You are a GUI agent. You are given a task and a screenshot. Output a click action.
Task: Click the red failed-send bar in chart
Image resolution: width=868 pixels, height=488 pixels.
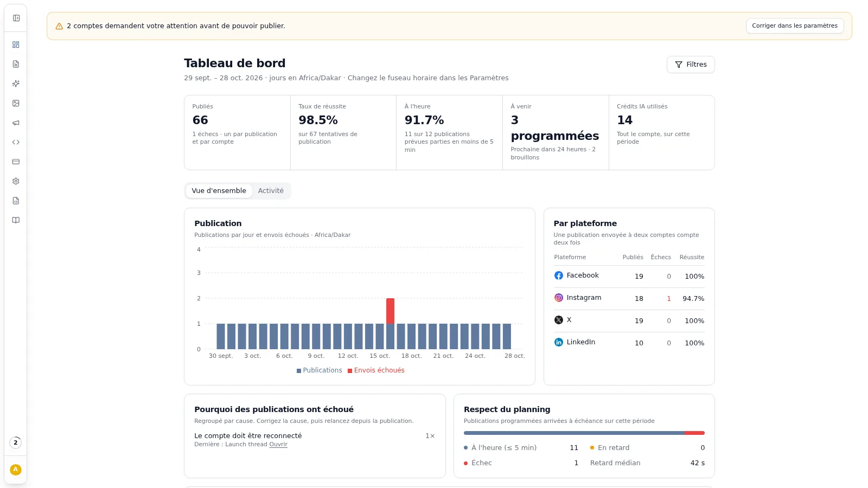point(390,311)
